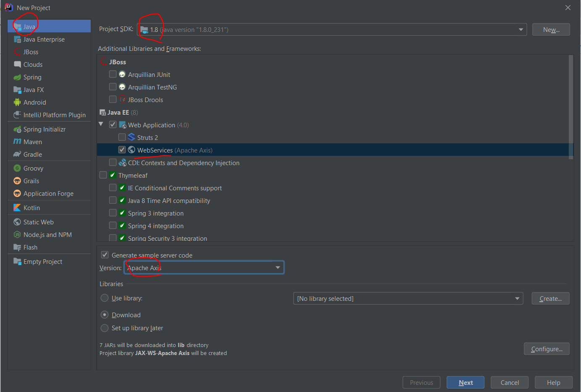Click the Node.js and NPM icon
581x392 pixels.
tap(17, 235)
